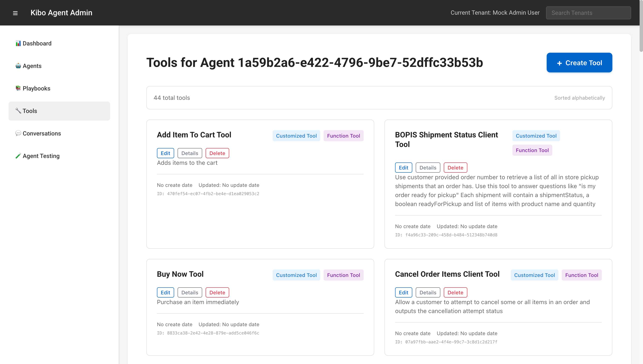
Task: Click ID f4a96c33-209c-458d-b484-512348b740d8
Action: click(x=446, y=235)
